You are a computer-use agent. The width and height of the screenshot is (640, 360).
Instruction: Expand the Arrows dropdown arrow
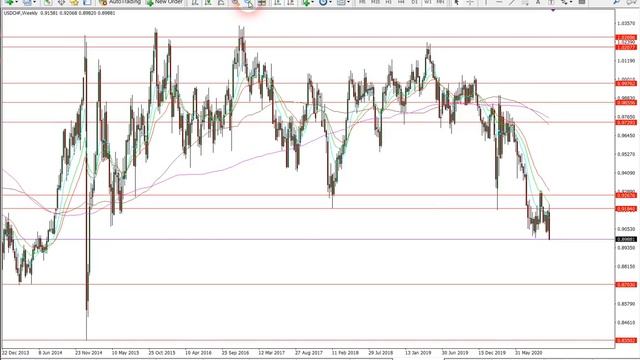point(571,2)
